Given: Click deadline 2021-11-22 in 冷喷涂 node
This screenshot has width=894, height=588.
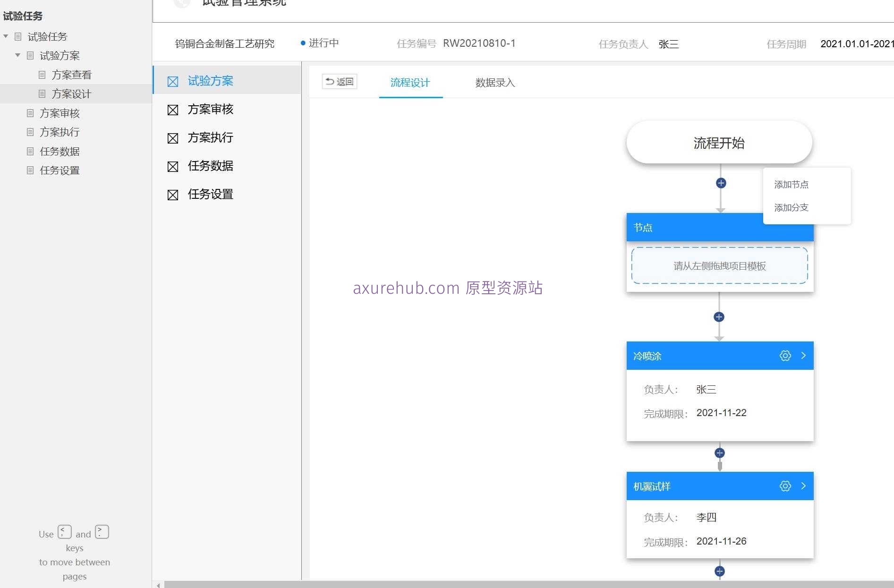Looking at the screenshot, I should point(721,413).
